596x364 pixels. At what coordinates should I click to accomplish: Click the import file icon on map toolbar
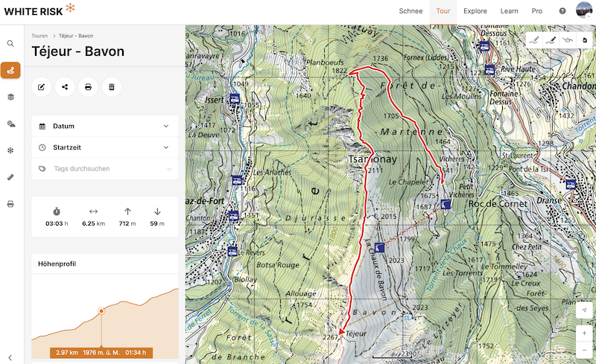[x=584, y=40]
